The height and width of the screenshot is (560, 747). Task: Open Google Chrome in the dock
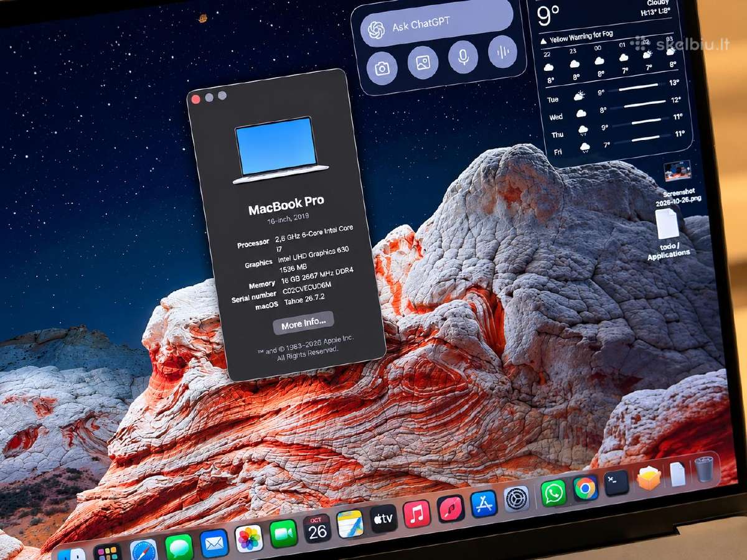(x=585, y=488)
